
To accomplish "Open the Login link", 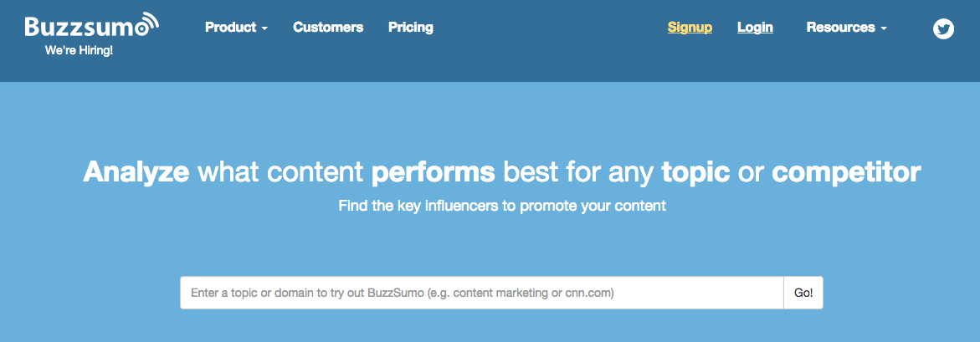I will pyautogui.click(x=755, y=28).
